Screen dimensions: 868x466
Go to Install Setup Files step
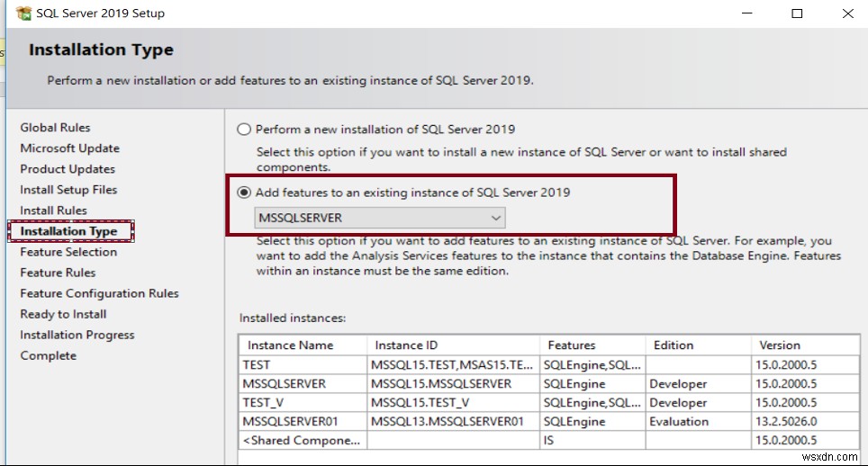coord(68,190)
